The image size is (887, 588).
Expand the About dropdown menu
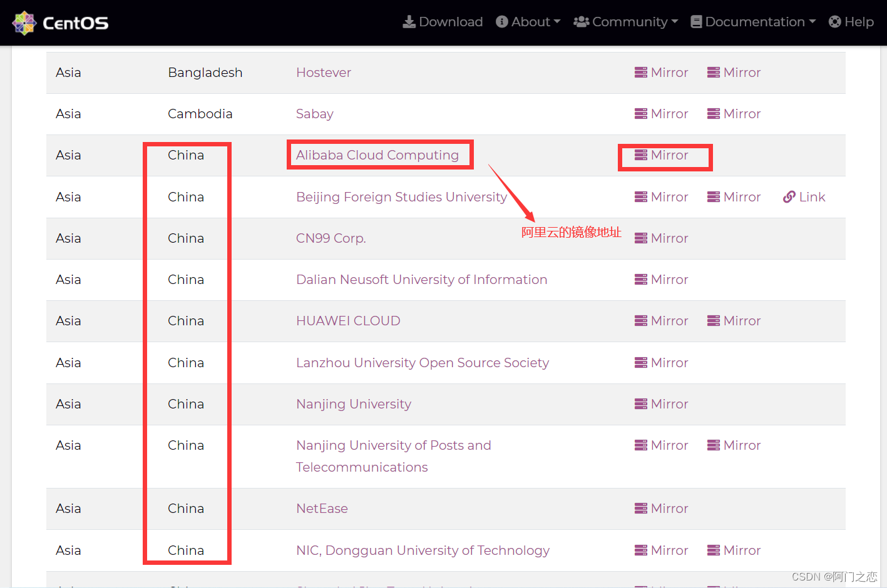click(528, 22)
